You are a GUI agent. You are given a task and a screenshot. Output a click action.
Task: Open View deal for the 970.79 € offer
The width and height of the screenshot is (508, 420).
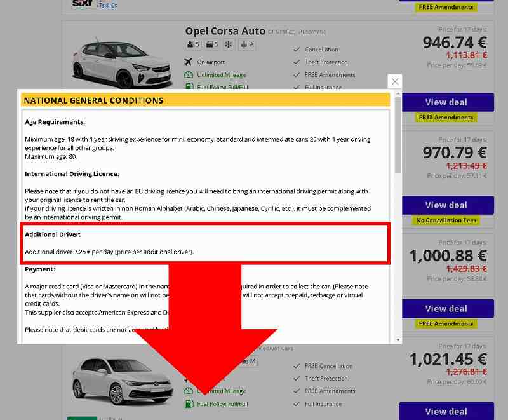pos(448,205)
